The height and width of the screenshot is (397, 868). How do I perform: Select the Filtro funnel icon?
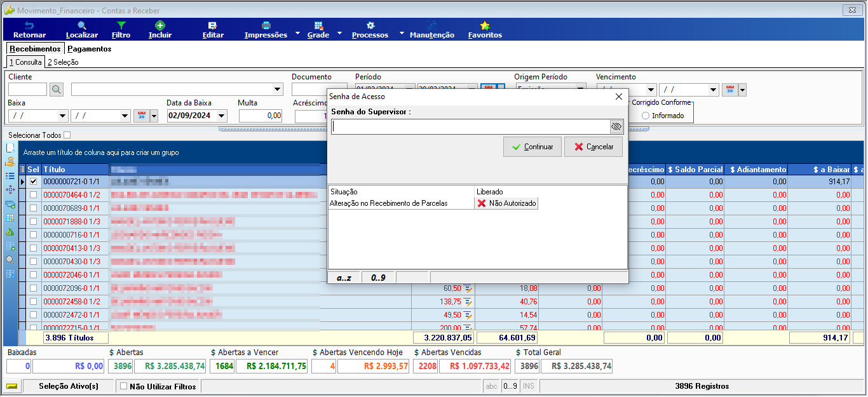point(121,25)
